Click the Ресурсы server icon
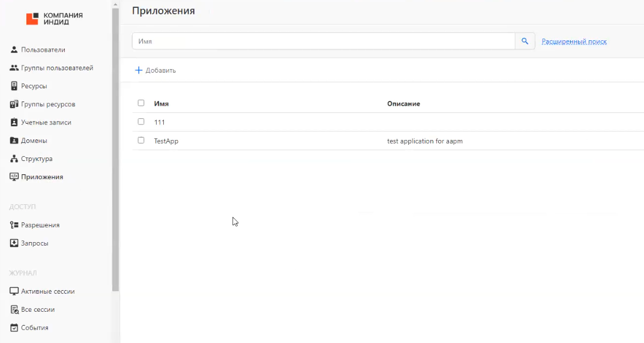 [14, 86]
